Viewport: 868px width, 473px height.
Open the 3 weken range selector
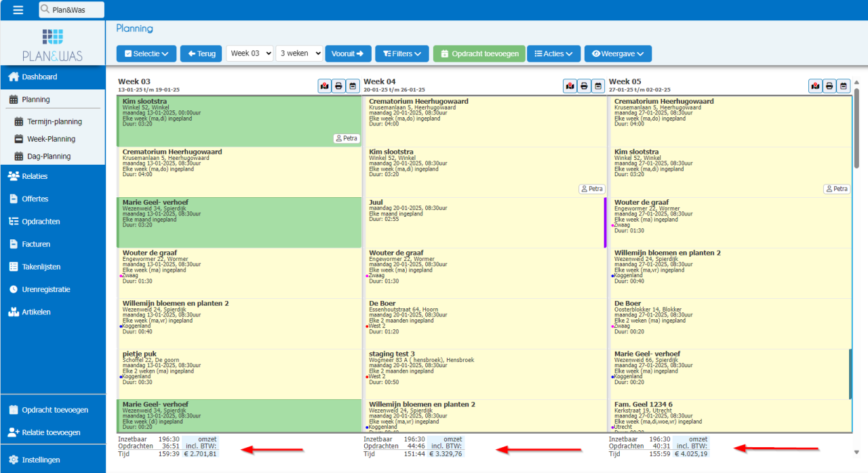coord(299,54)
